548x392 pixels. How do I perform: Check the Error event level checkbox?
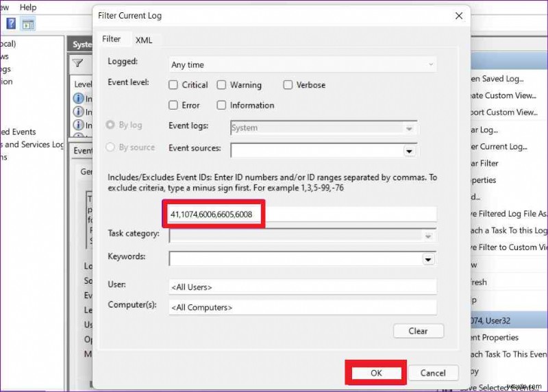pos(173,106)
